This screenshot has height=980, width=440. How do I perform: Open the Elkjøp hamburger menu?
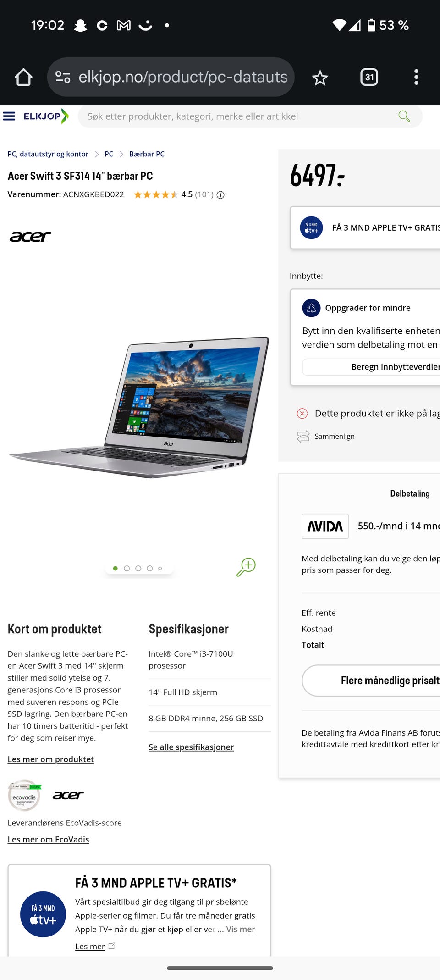9,116
